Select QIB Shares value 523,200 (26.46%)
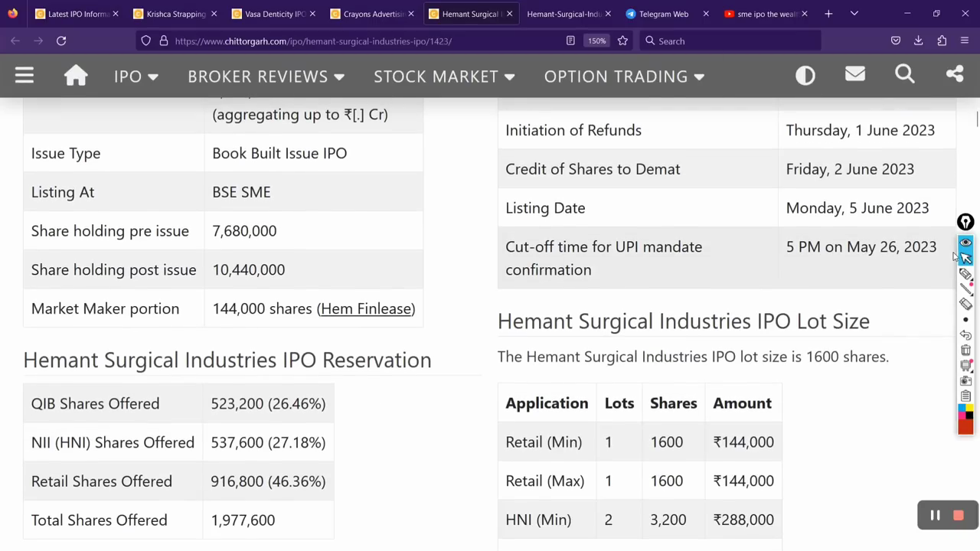Viewport: 980px width, 551px height. 268,403
